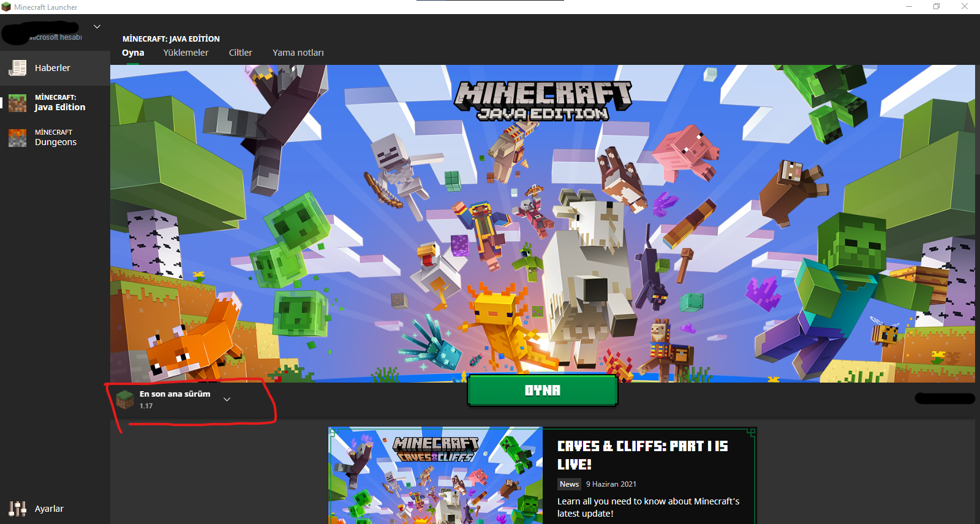This screenshot has width=980, height=524.
Task: Maximize the Minecraft Launcher window
Action: tap(937, 7)
